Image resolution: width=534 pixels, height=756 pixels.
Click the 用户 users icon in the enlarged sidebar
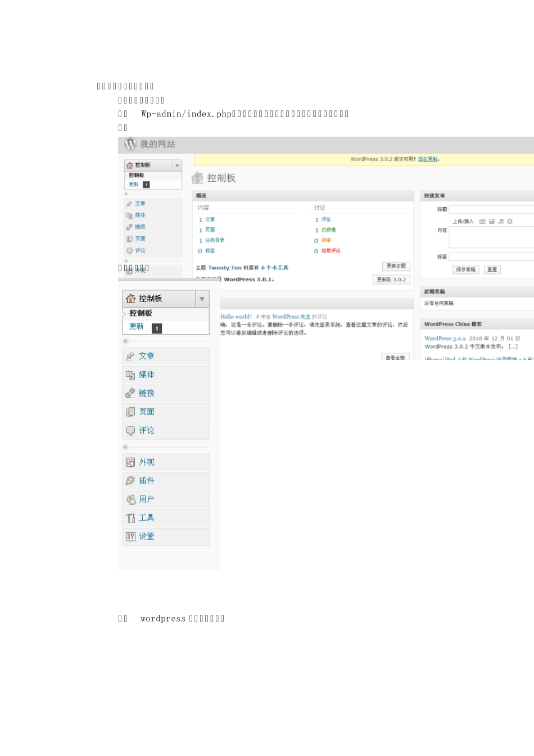click(130, 499)
